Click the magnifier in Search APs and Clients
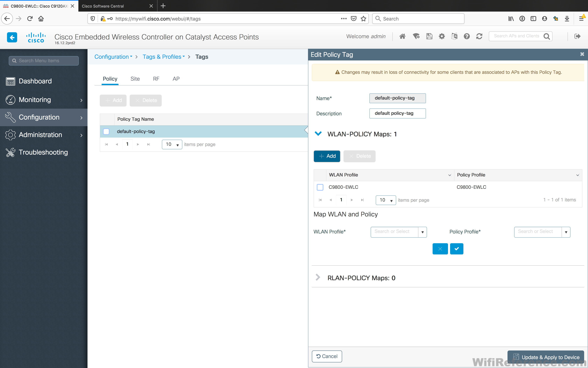Screen dimensions: 588x368 547,36
